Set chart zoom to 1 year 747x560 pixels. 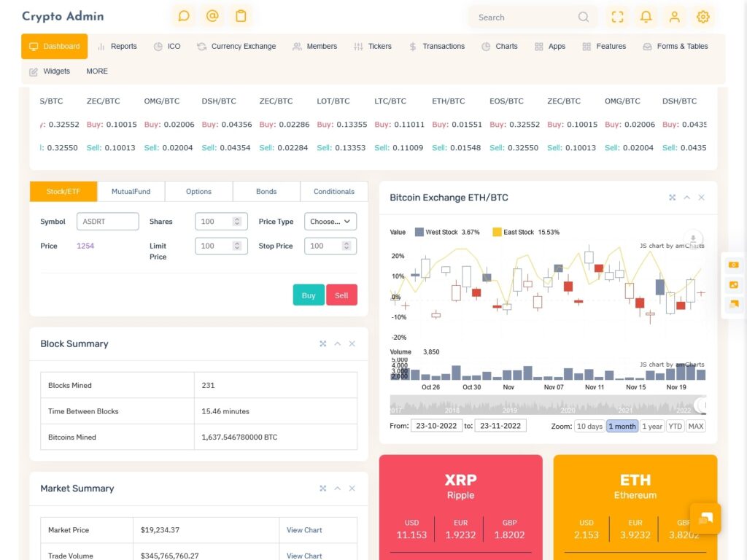(x=652, y=426)
